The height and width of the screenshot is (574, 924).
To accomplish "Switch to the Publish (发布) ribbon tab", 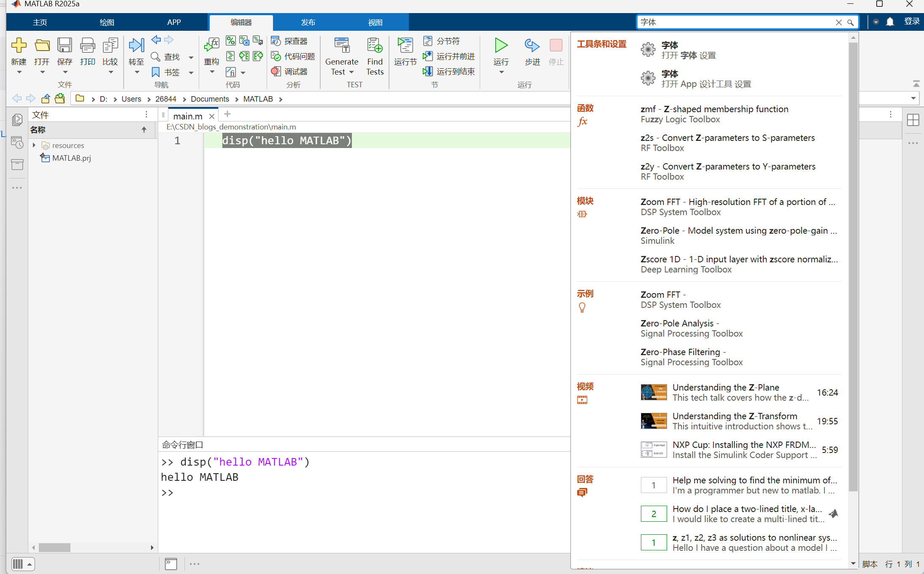I will [308, 22].
